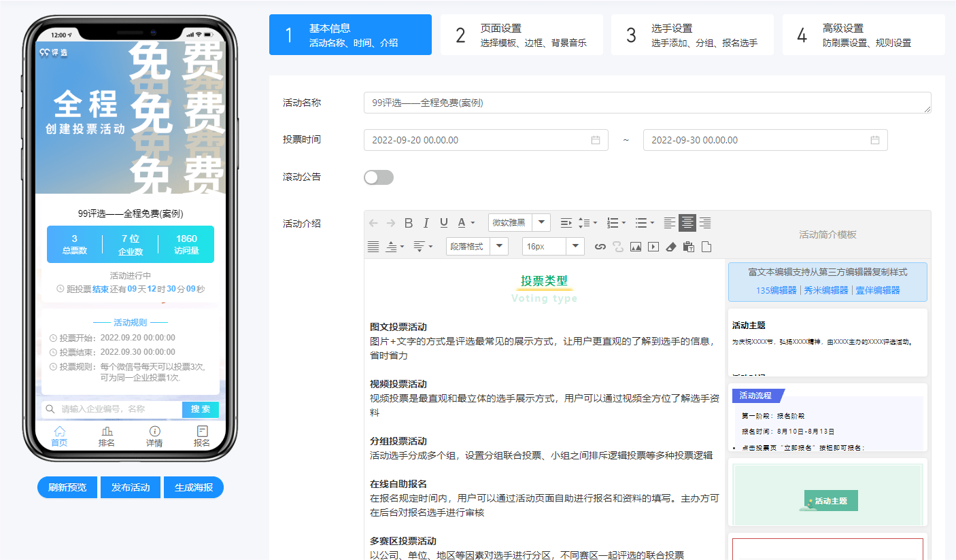The height and width of the screenshot is (560, 956).
Task: Click the paragraph spacing after icon
Action: coord(419,247)
